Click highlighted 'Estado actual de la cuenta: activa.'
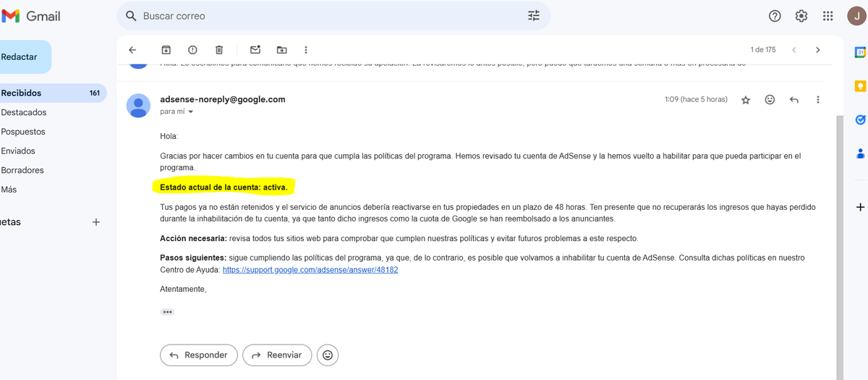This screenshot has width=868, height=380. 224,187
